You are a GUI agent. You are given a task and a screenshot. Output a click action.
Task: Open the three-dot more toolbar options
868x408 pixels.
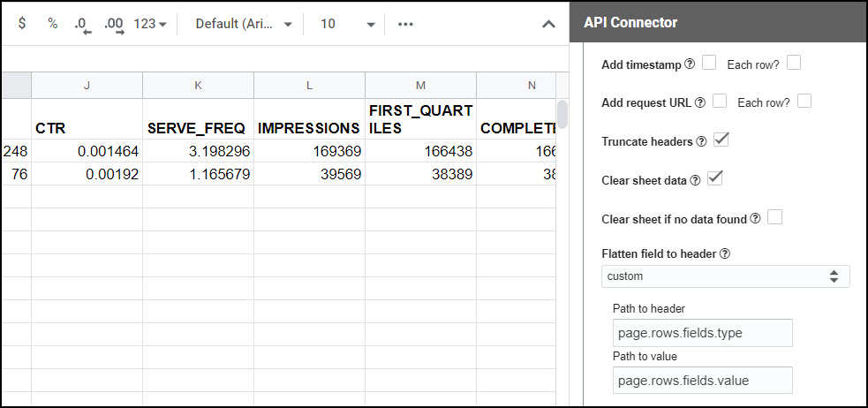[406, 24]
